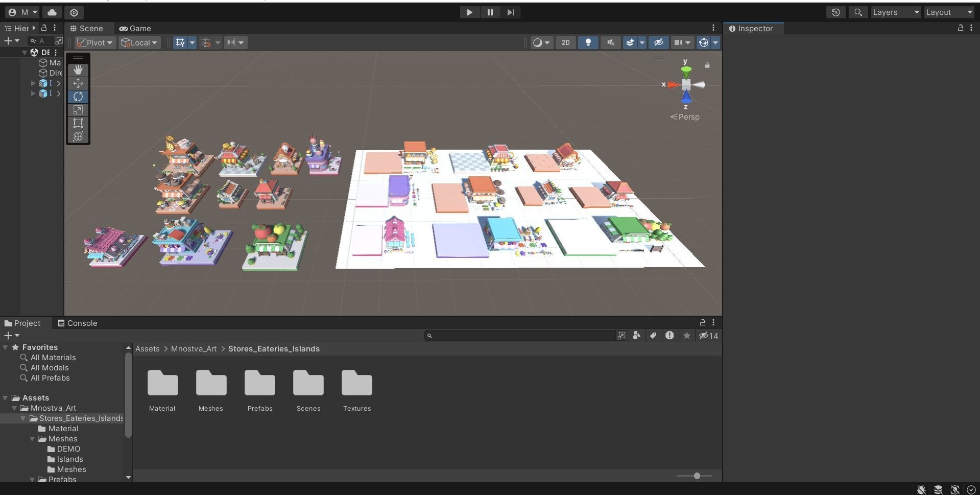Click Search by Label icon in Project
Viewport: 980px width, 495px height.
tap(653, 336)
